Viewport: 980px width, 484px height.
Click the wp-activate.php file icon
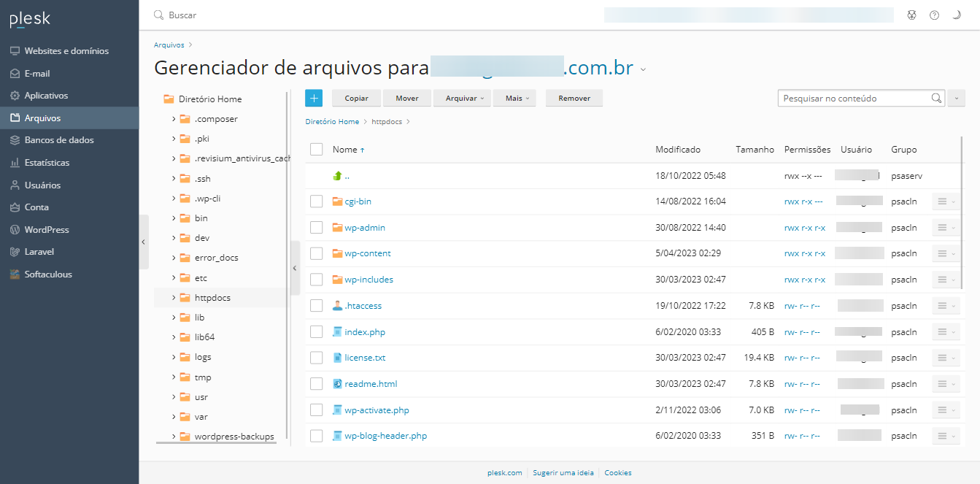(x=337, y=410)
